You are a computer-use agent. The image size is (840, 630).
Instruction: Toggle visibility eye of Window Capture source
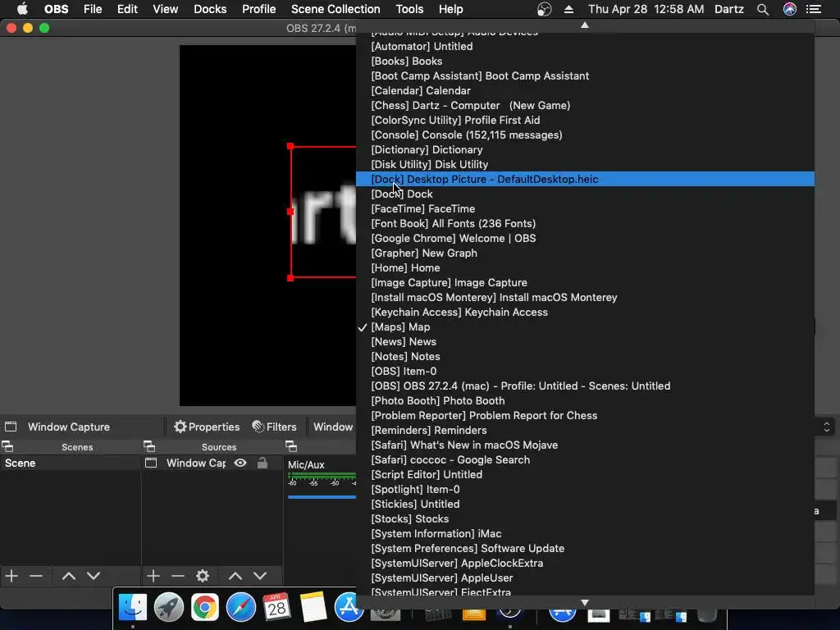240,463
